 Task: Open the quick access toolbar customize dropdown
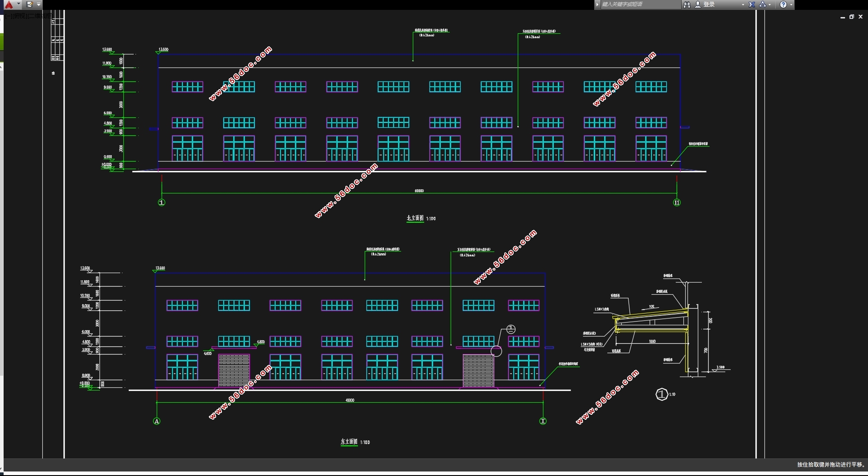pos(39,4)
